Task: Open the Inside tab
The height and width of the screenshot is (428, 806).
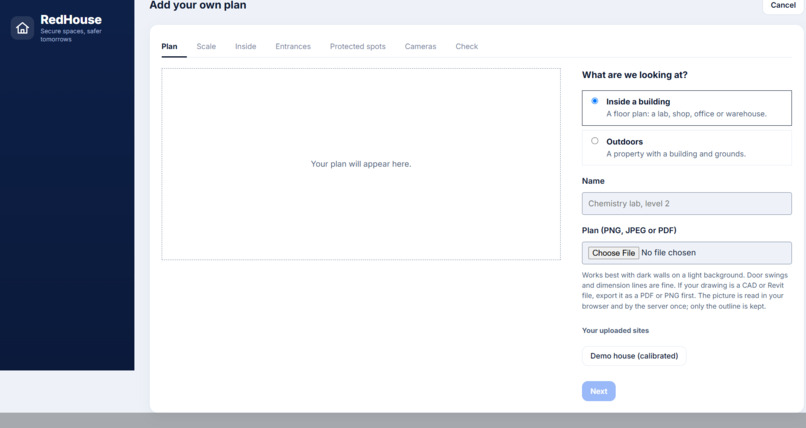Action: pyautogui.click(x=246, y=46)
